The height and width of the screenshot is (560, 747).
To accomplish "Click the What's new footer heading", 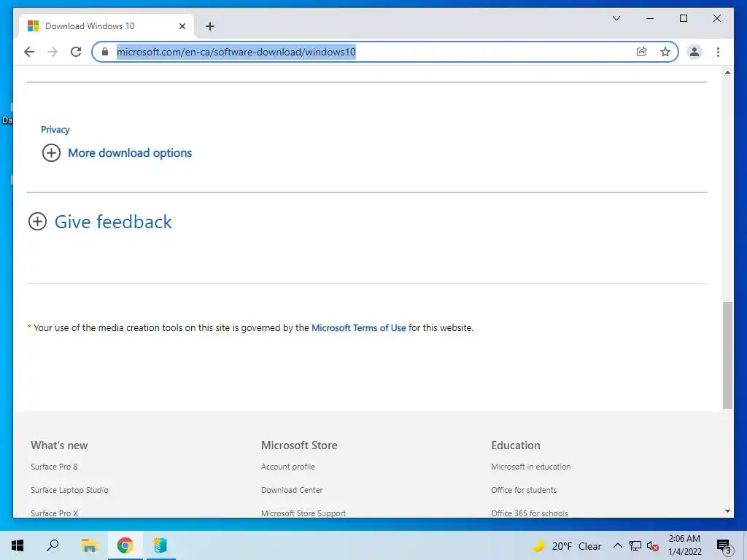I will point(59,446).
